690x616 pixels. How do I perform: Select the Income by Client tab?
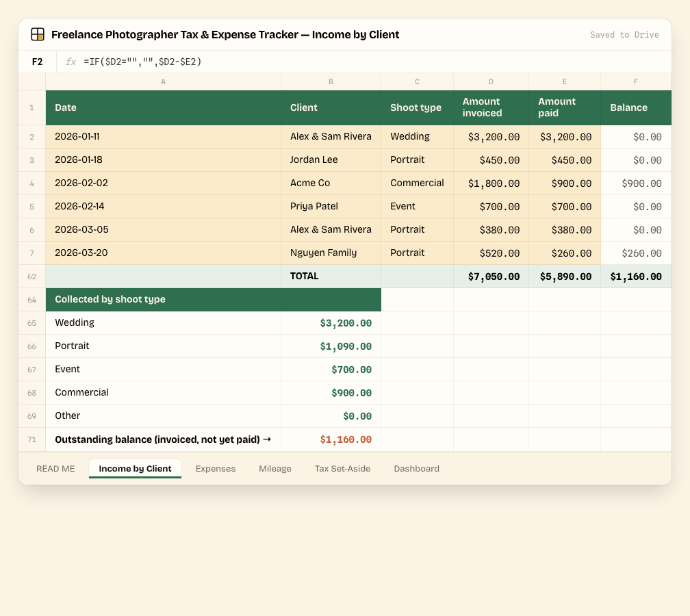pos(135,469)
